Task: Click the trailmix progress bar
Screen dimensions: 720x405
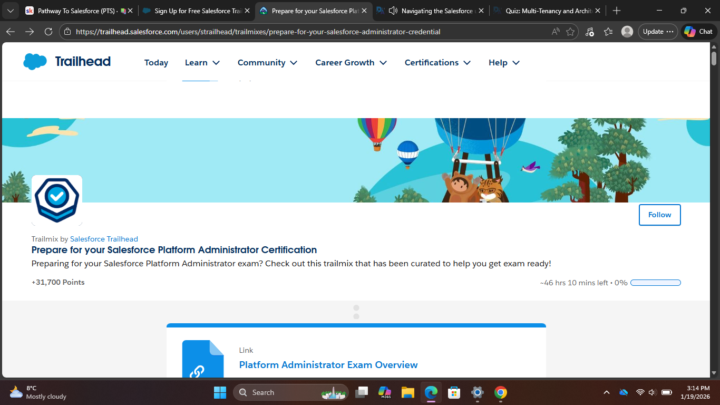Action: pos(655,282)
